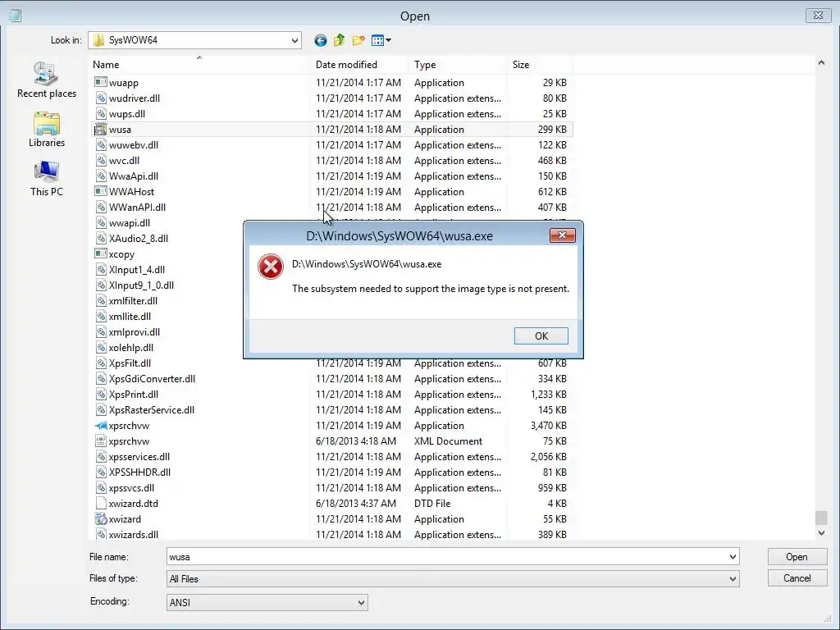
Task: Select WwaApi.dll file name
Action: point(134,176)
